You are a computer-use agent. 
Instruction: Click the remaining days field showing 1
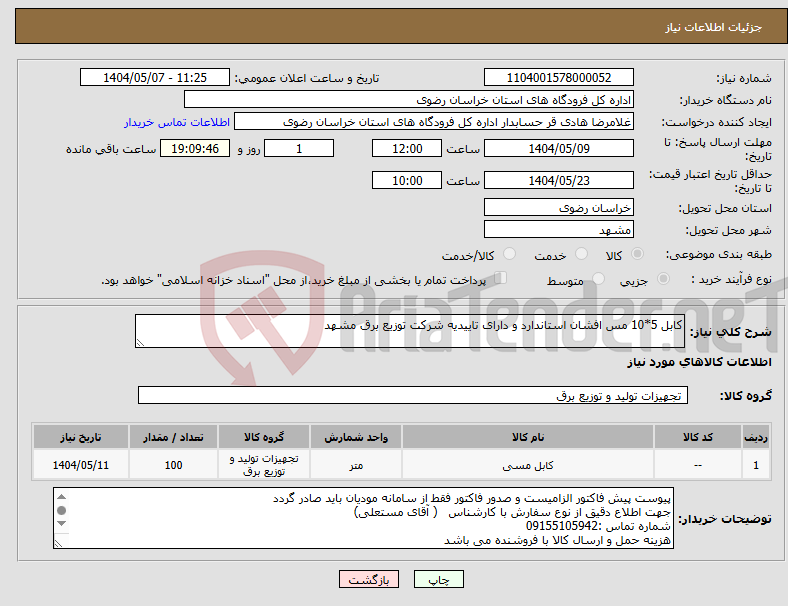coord(299,149)
